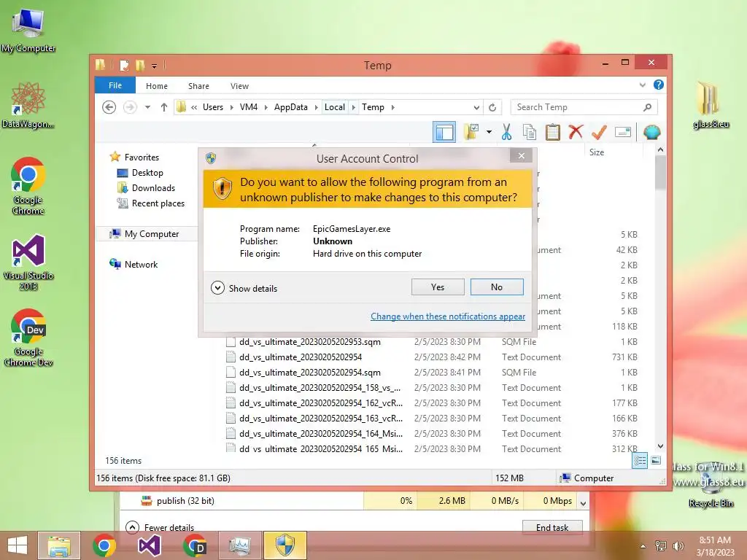
Task: Expand the chevron after Local breadcrumb
Action: 354,107
